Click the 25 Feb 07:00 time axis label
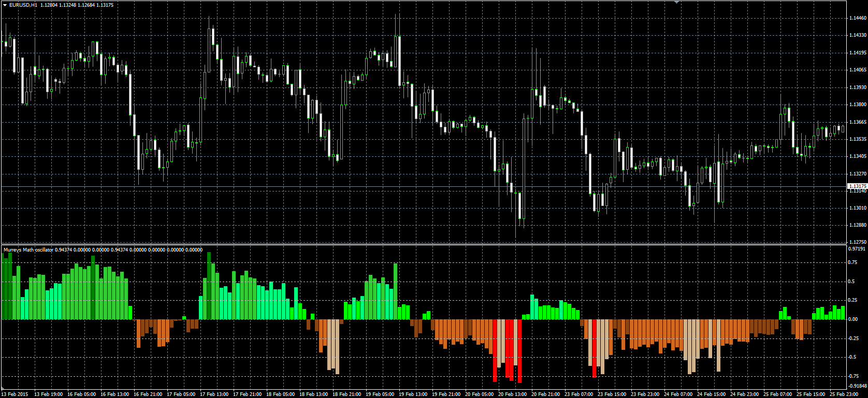The image size is (868, 398). point(777,394)
